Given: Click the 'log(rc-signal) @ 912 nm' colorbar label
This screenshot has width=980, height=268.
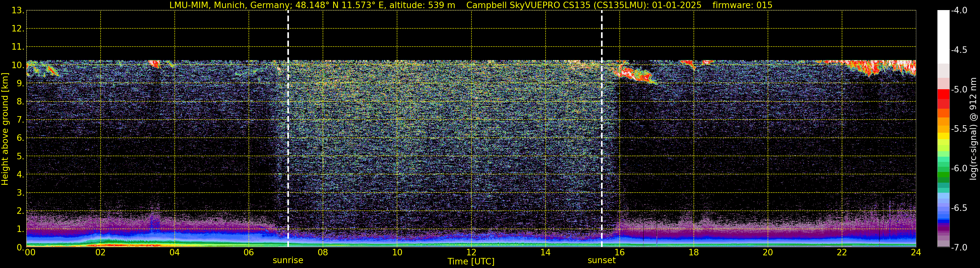Looking at the screenshot, I should pos(973,129).
